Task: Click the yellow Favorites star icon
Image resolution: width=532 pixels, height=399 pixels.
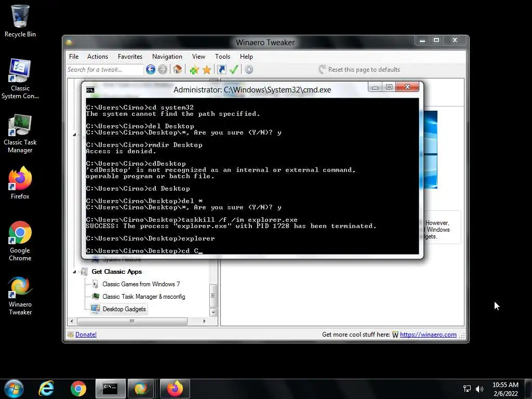Action: [x=207, y=70]
